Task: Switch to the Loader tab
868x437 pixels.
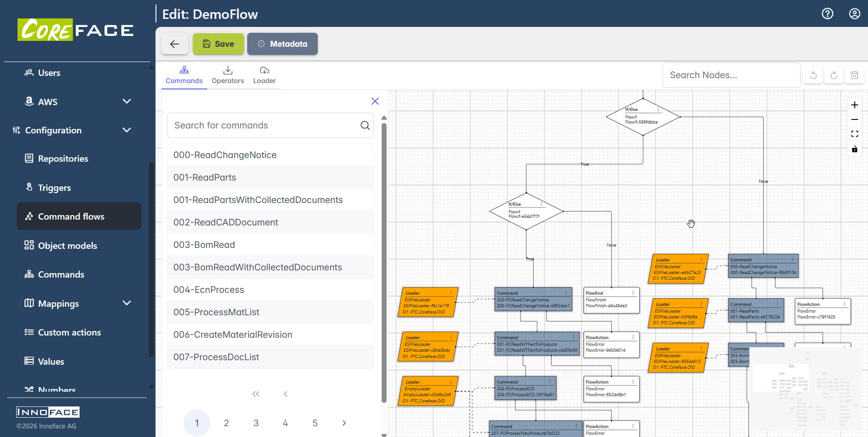Action: [x=264, y=75]
